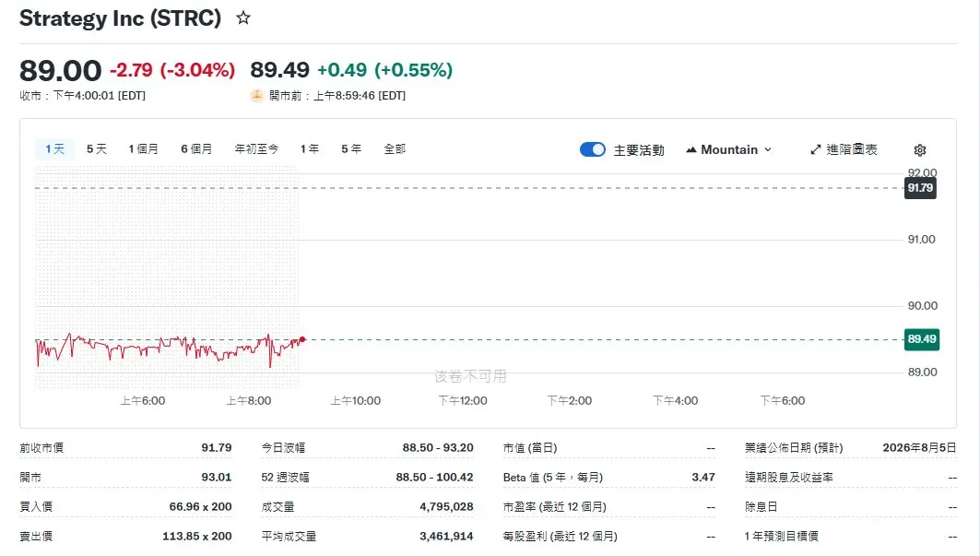Click the 收市 下午4:00:01 [EDT] timestamp
This screenshot has height=556, width=980.
(x=82, y=96)
